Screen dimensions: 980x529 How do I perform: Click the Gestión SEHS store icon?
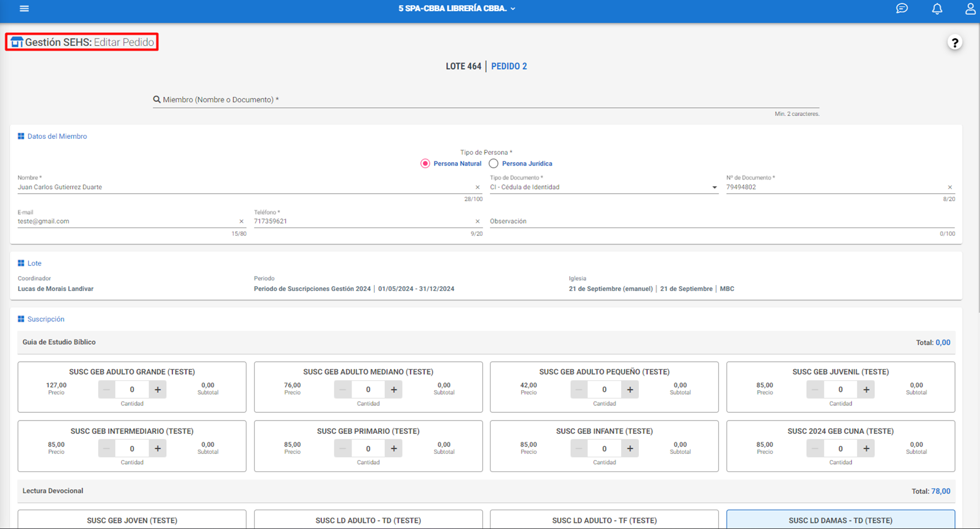tap(17, 42)
